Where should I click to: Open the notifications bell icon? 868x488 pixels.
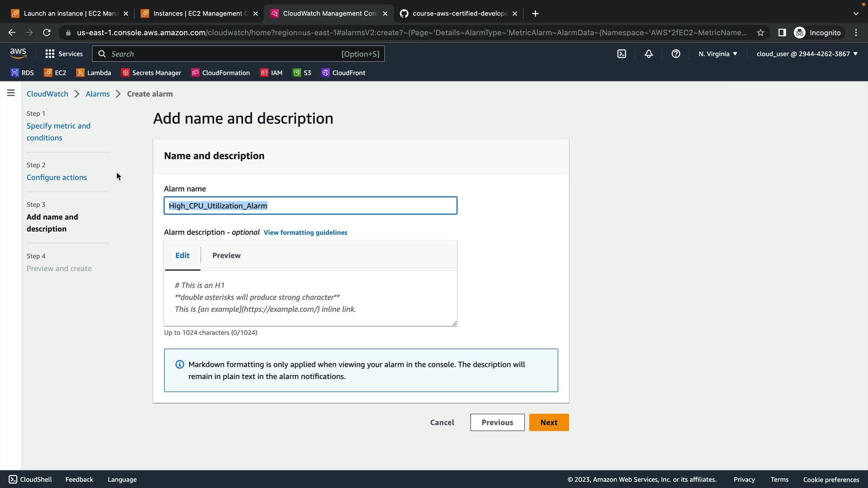[x=649, y=54]
